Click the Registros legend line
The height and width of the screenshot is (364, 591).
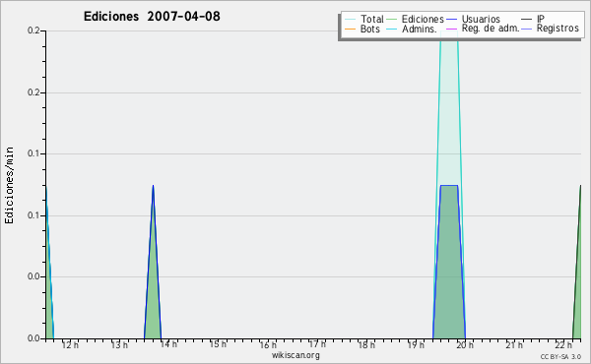[x=527, y=29]
